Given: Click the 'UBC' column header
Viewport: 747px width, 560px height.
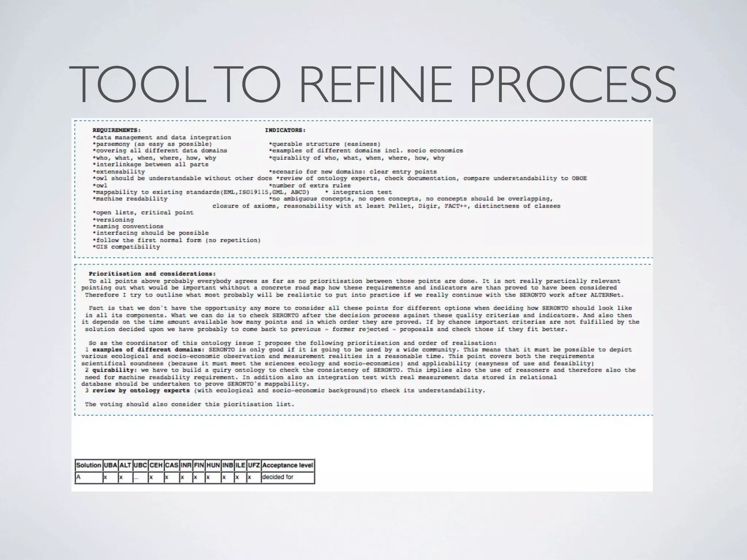Looking at the screenshot, I should point(140,465).
